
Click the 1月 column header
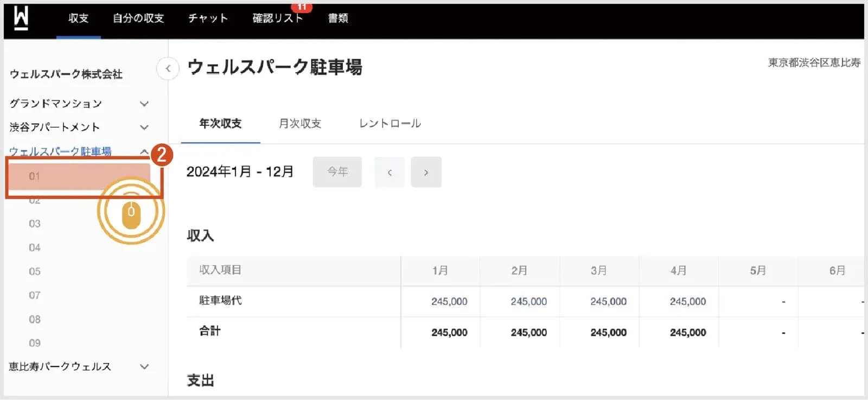click(440, 271)
